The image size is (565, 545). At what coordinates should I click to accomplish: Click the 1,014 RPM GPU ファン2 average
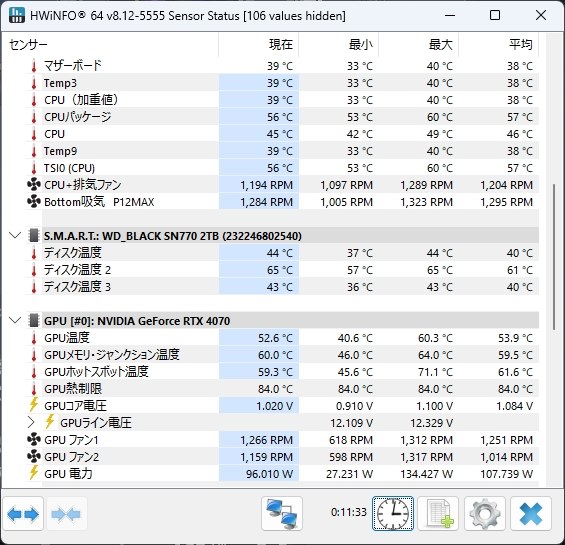(506, 457)
